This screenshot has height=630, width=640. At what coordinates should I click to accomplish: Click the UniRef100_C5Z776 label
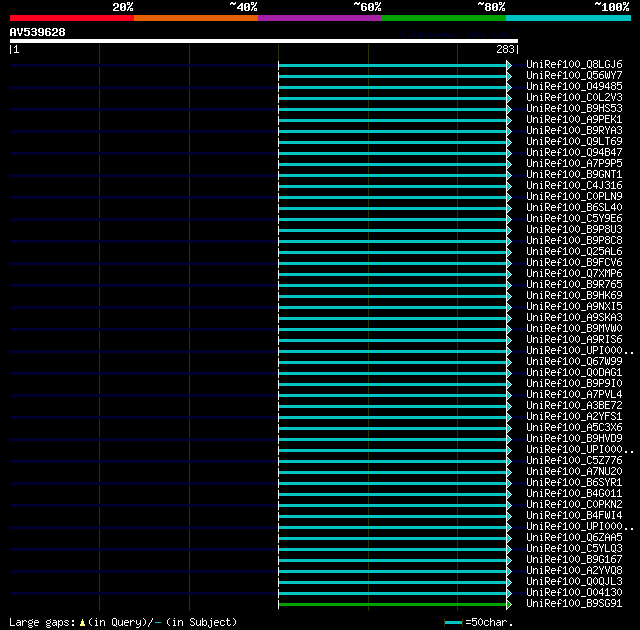[x=574, y=461]
